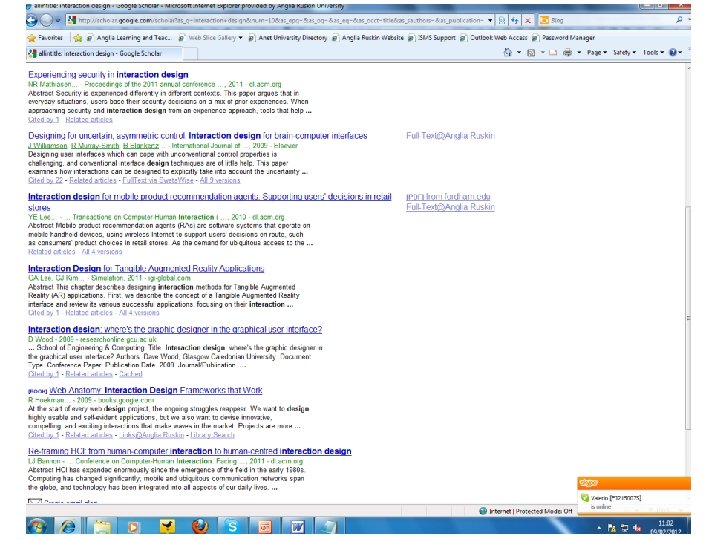The width and height of the screenshot is (720, 540).
Task: Open Anet University Directory favorite
Action: click(x=288, y=38)
